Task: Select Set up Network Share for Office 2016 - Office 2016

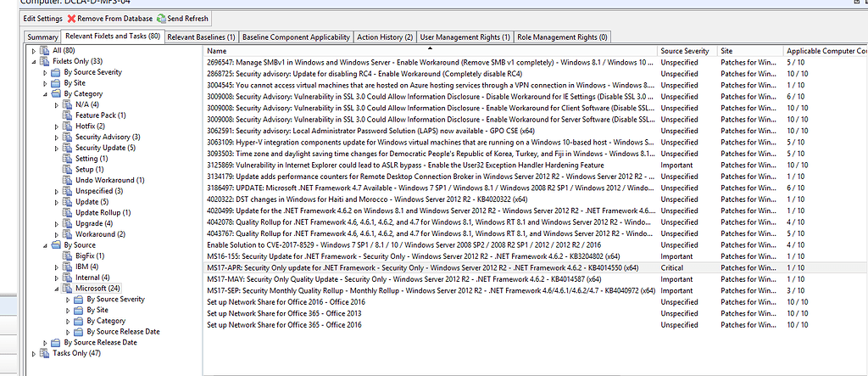Action: 535,302
